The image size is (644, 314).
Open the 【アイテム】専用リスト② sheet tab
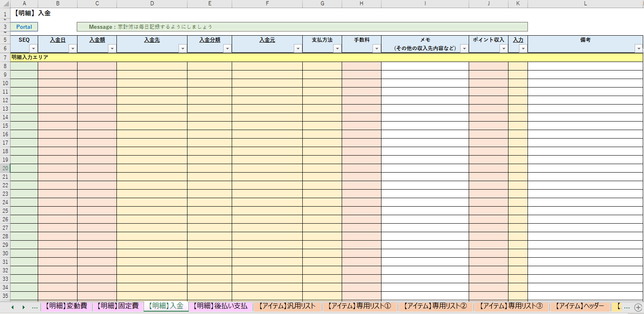pyautogui.click(x=436, y=306)
